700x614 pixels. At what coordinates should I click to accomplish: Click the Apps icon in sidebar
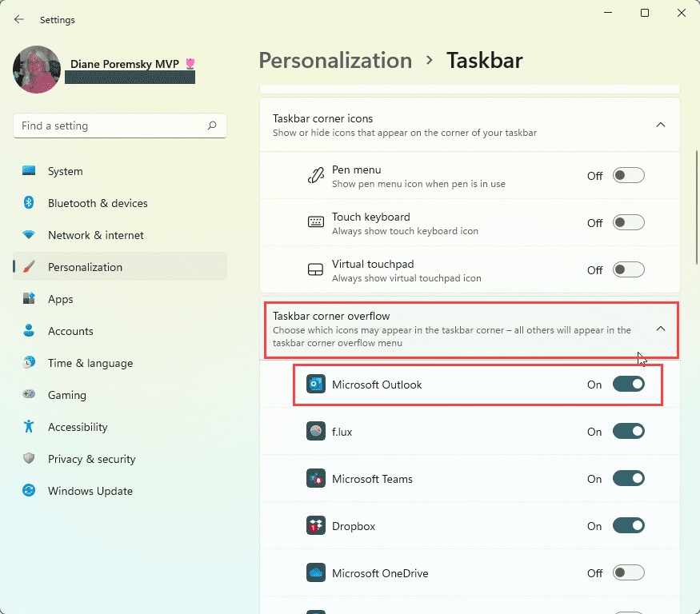click(29, 298)
